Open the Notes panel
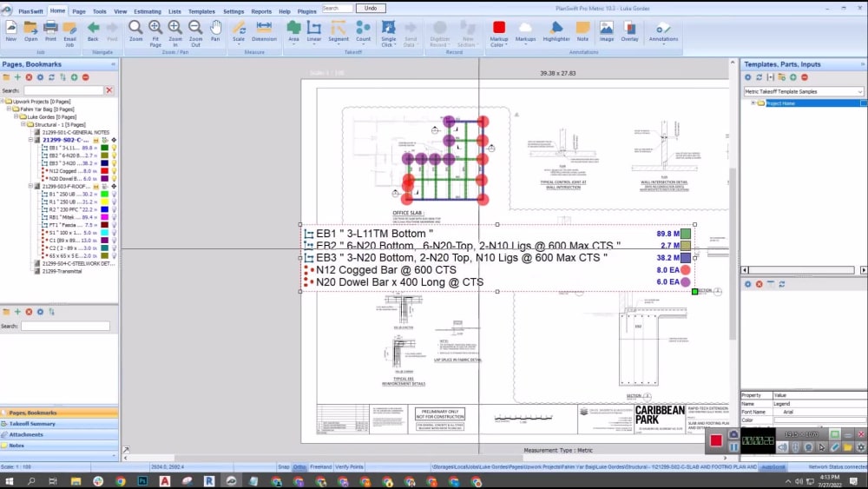The height and width of the screenshot is (489, 868). point(59,446)
